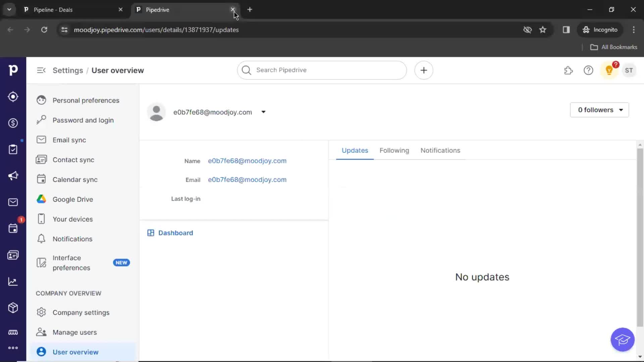Open the Notifications bell icon
Screen dimensions: 644x362
41,239
